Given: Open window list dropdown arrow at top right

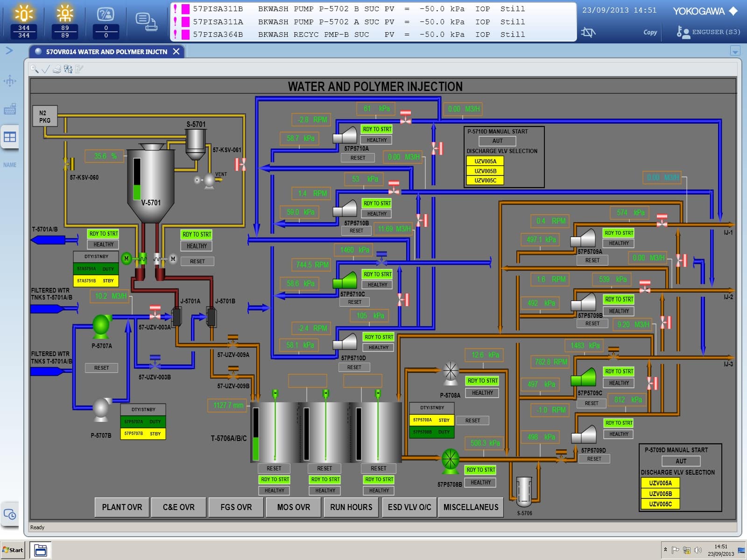Looking at the screenshot, I should 735,51.
